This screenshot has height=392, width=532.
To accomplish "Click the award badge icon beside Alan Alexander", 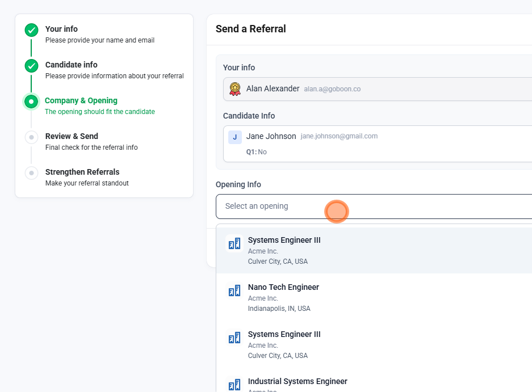I will click(x=235, y=89).
